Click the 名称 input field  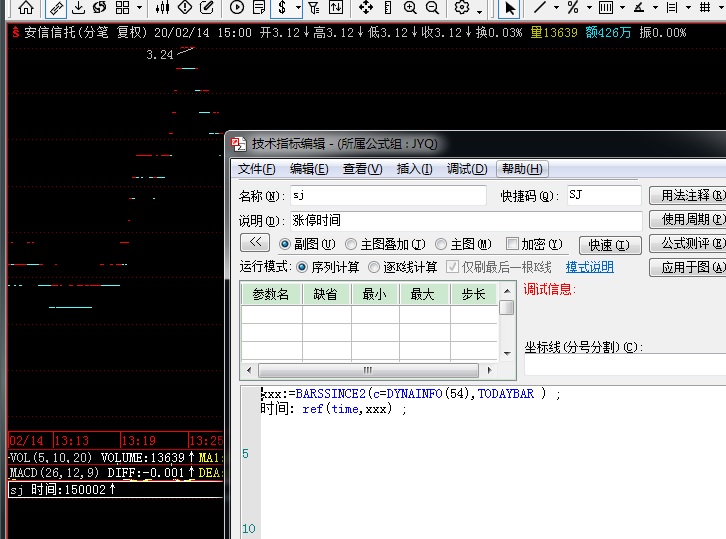coord(388,195)
